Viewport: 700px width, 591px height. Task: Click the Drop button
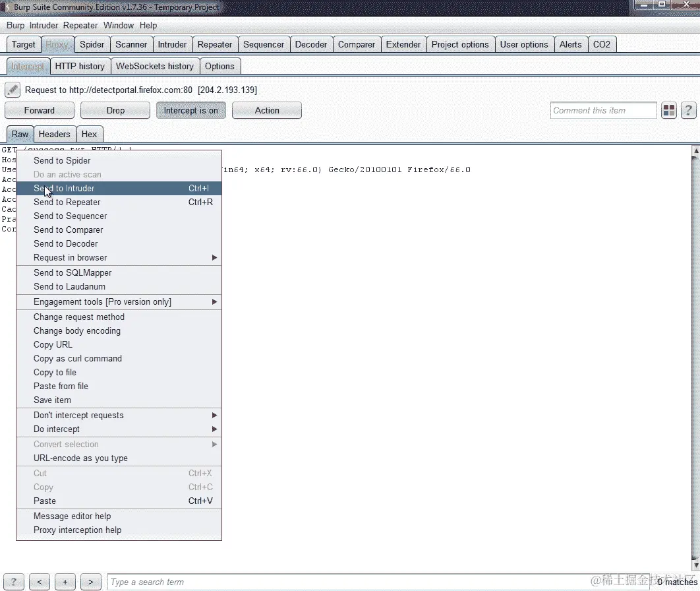[115, 110]
